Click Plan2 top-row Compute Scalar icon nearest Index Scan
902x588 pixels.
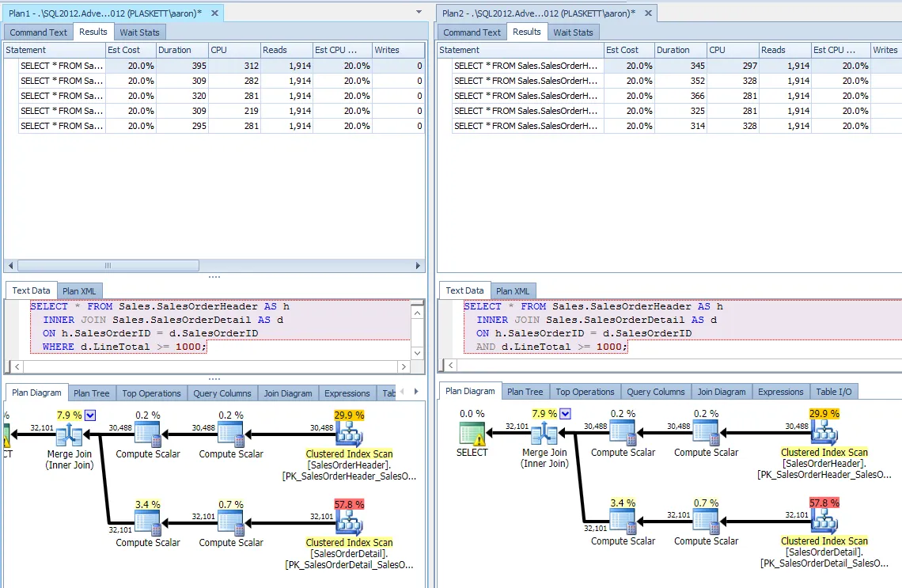pyautogui.click(x=706, y=433)
